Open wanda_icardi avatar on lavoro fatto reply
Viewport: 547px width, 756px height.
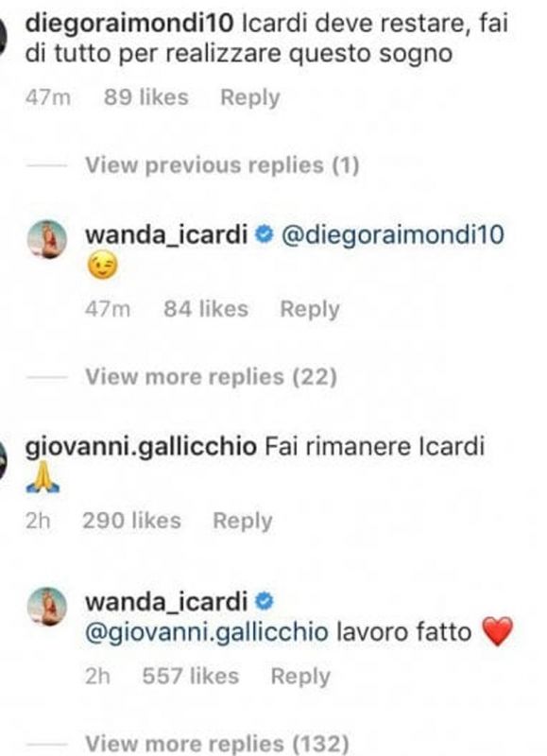point(46,606)
